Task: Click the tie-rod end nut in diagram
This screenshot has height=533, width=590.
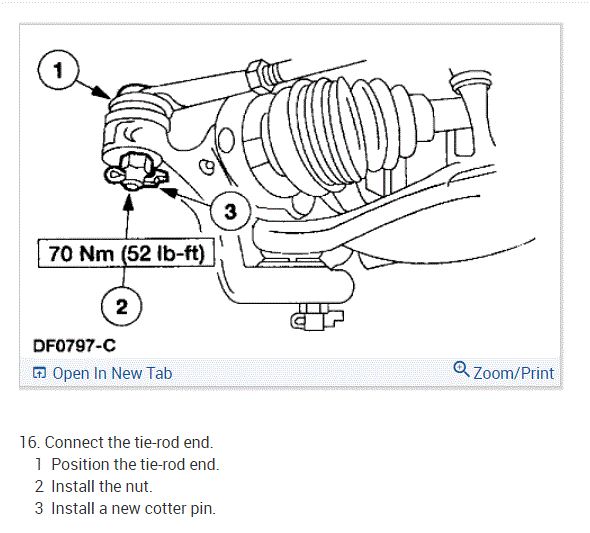Action: click(133, 168)
